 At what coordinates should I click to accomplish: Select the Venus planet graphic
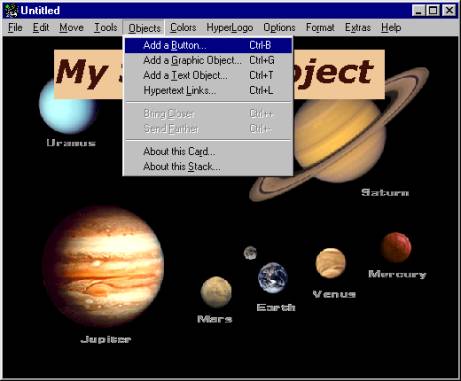point(331,263)
